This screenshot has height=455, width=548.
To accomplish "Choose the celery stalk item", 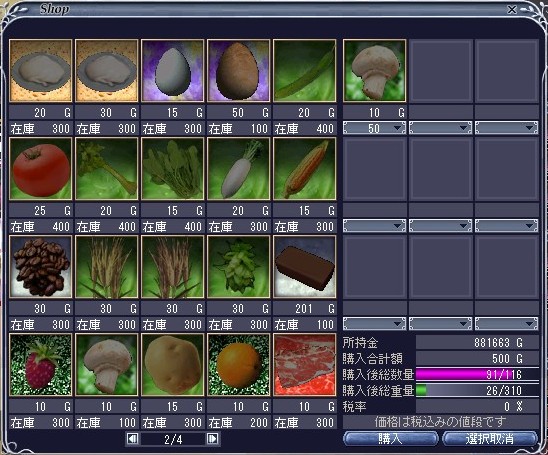I will point(107,168).
